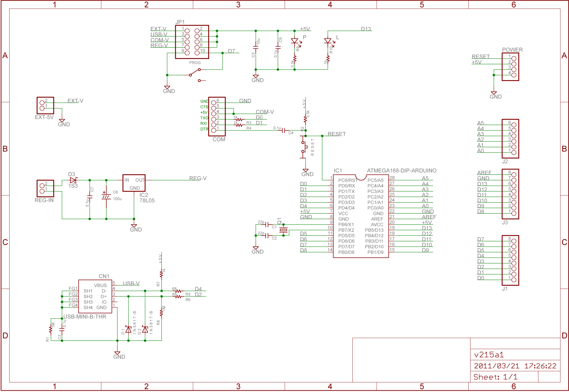Select the Sheet: 1/1 label
This screenshot has width=569, height=392.
[x=495, y=377]
